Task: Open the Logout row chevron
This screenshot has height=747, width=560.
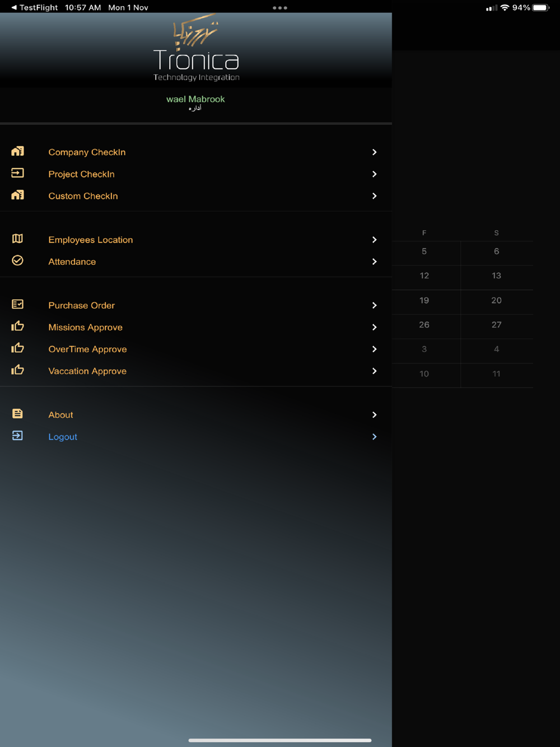Action: (x=375, y=437)
